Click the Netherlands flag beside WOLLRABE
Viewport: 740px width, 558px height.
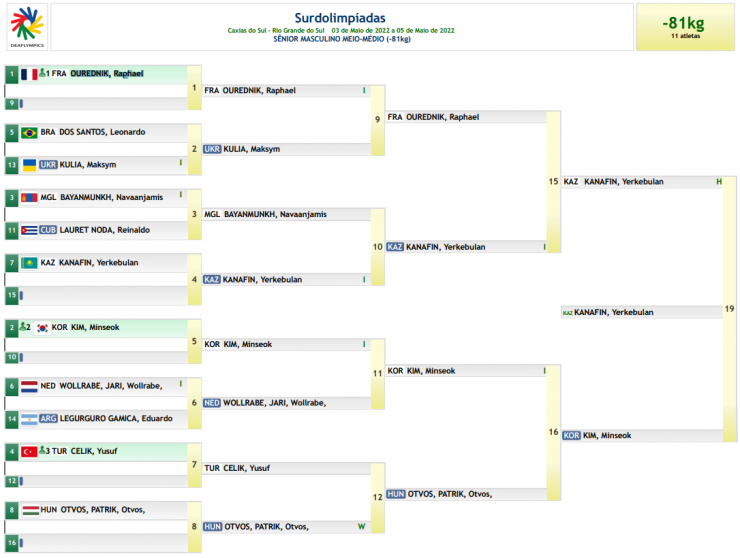[x=29, y=386]
